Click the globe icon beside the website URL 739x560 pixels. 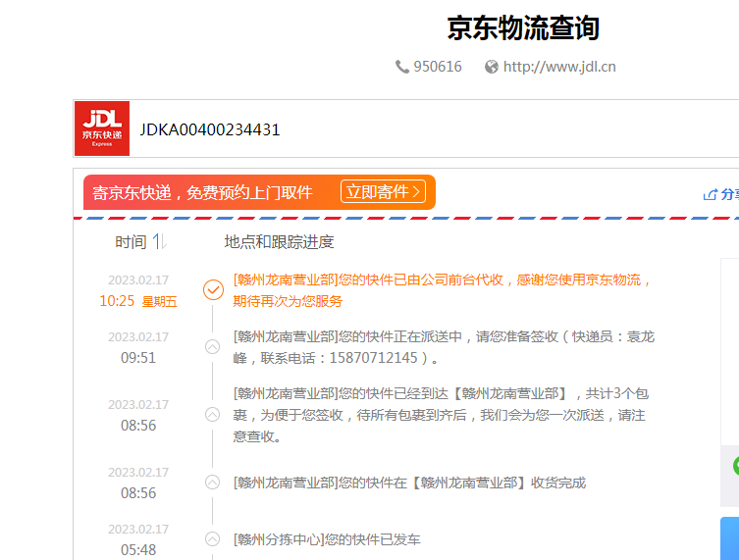pos(492,67)
